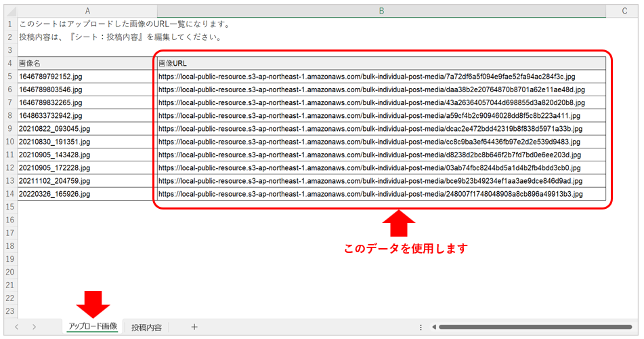Screen dimensions: 644x339
Task: Select URL ending cc8c9ba3ef64436fb97e2d2e539d9483.jpg
Action: pyautogui.click(x=381, y=142)
